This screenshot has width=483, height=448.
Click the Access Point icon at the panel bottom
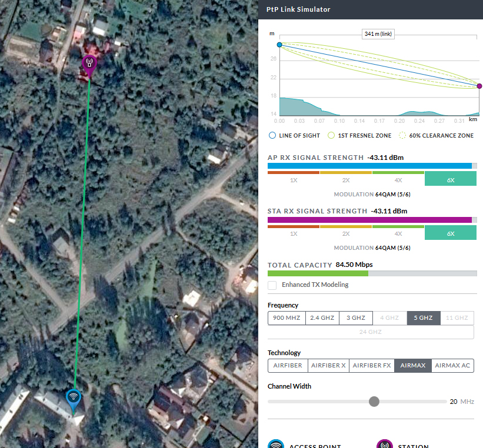276,444
